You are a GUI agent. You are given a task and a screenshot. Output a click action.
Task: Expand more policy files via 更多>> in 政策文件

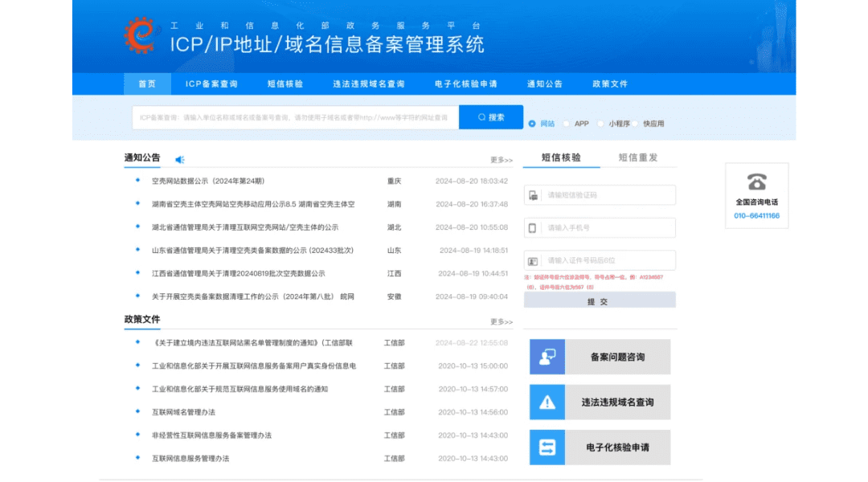502,322
